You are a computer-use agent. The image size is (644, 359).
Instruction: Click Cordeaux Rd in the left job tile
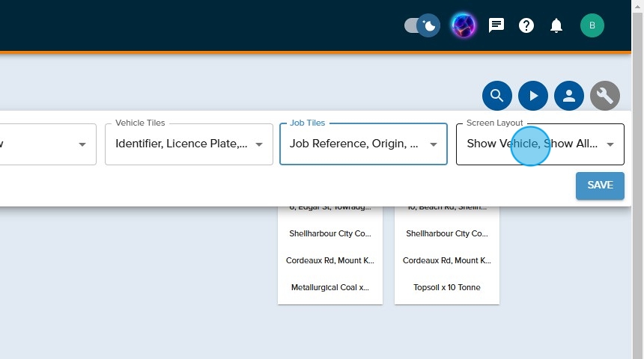coord(330,260)
